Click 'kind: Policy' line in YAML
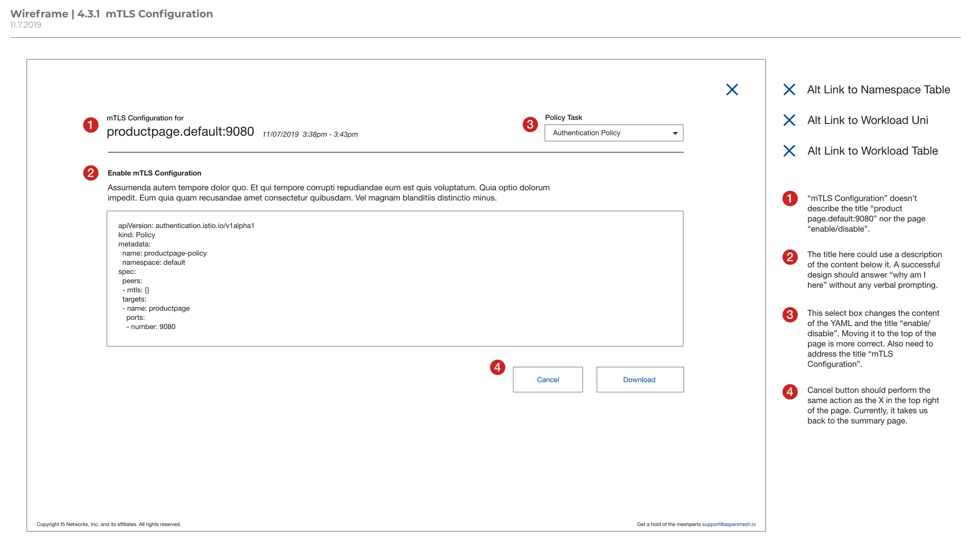 137,235
